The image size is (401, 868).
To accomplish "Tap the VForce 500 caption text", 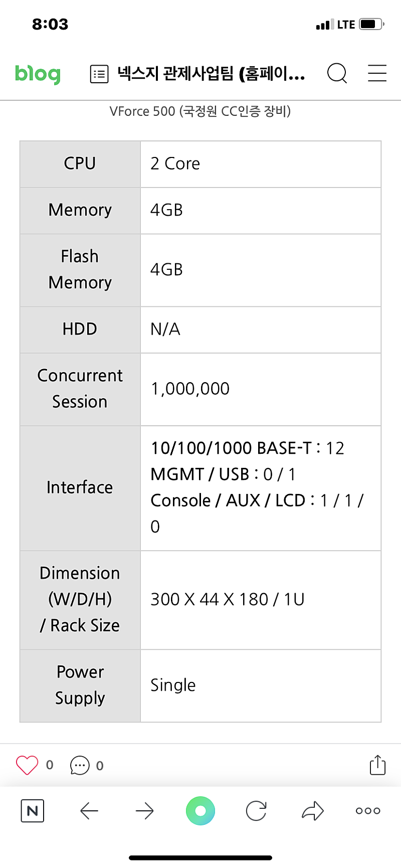I will point(200,111).
